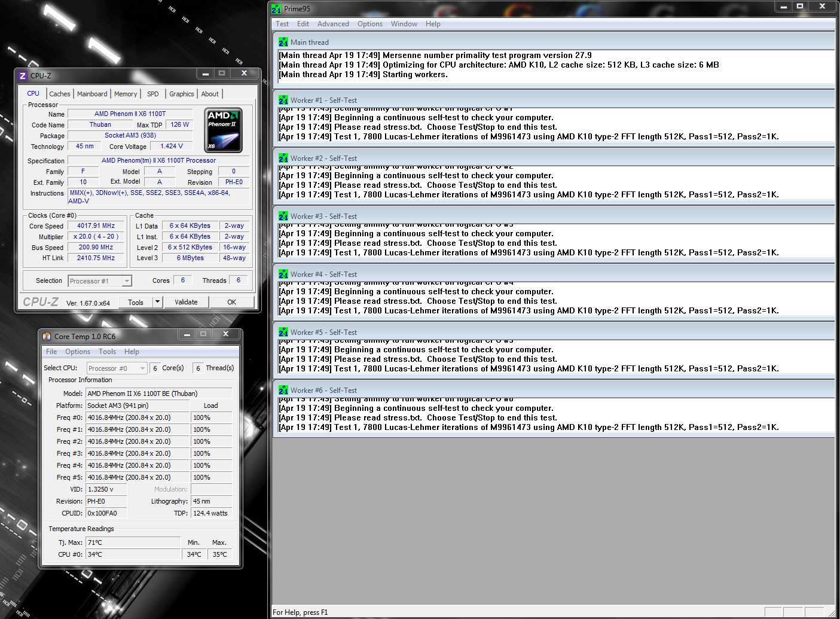Click the Bus Speed value 200.90 MHz
The height and width of the screenshot is (619, 840).
(x=96, y=248)
